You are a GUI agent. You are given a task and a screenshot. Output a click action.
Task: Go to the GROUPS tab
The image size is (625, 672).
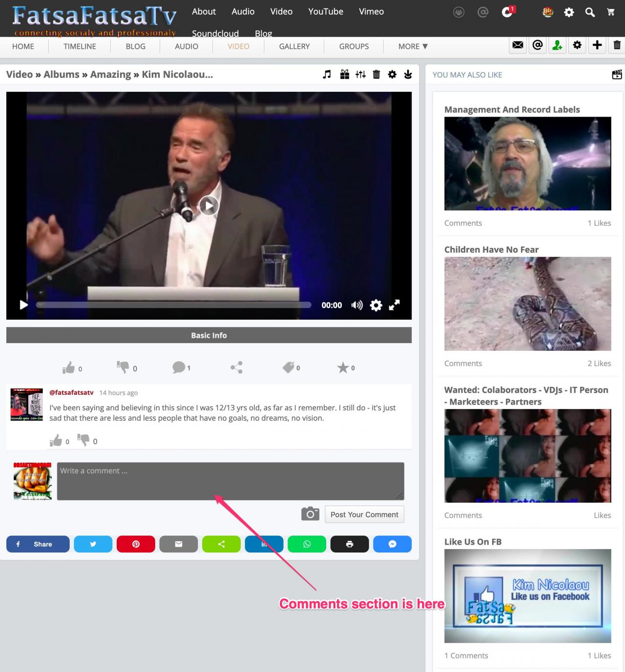coord(354,46)
